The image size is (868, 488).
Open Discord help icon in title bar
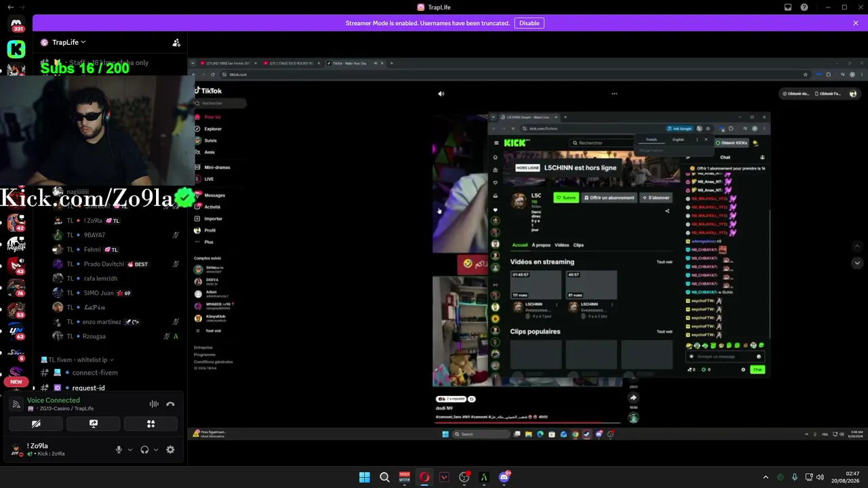point(804,7)
